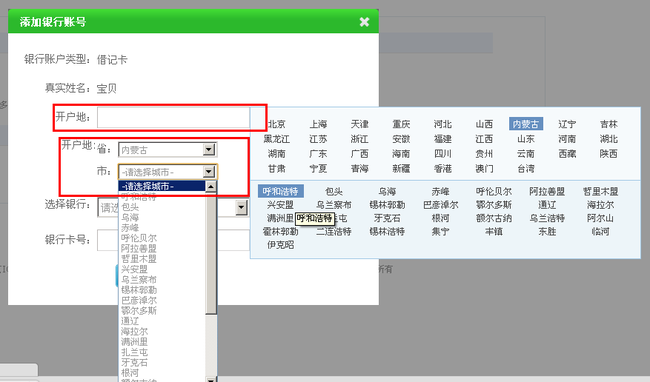
Task: Select 台湾 in the province panel
Action: pyautogui.click(x=526, y=169)
